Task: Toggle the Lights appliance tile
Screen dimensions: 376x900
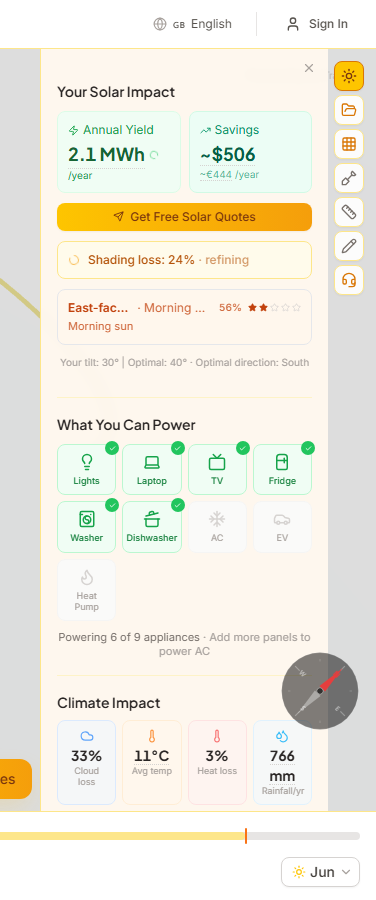Action: pos(87,470)
